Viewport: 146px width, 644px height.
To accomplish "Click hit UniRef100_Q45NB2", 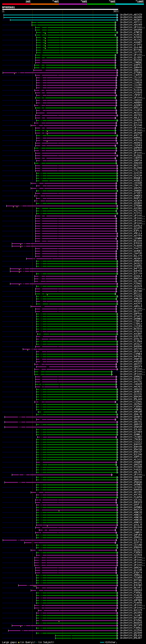I will click(131, 319).
